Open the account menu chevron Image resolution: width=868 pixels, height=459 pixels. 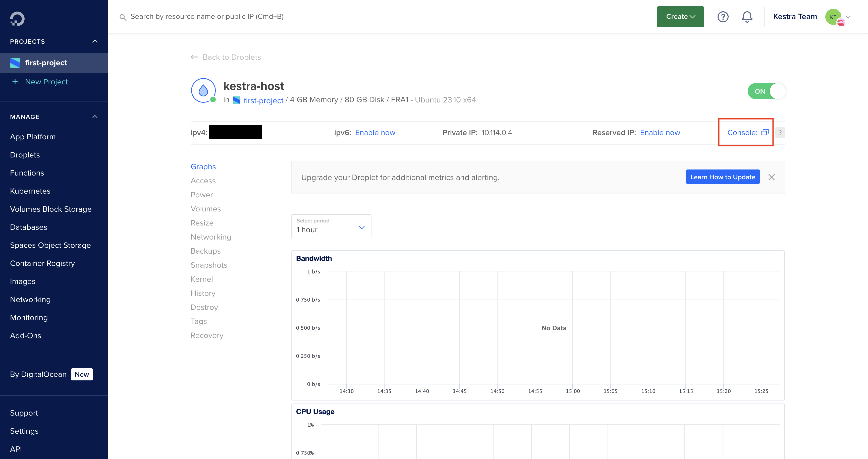(x=848, y=17)
